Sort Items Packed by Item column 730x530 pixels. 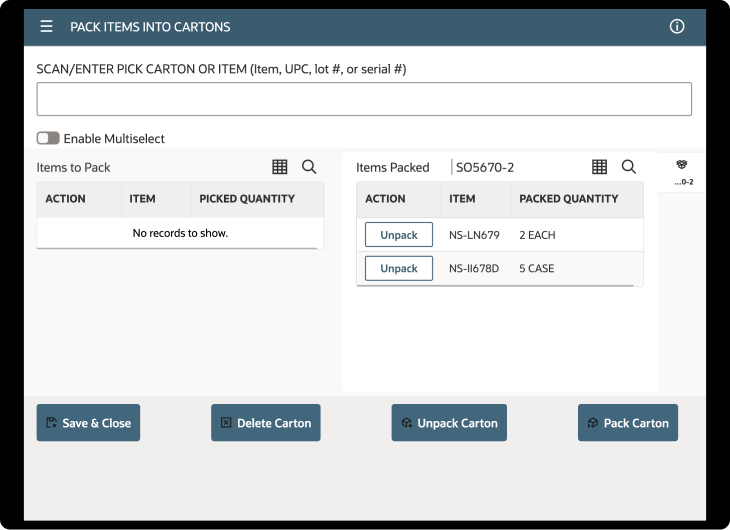point(462,199)
